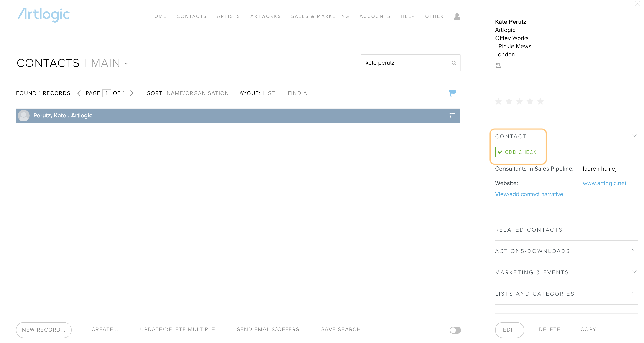Select the Perutz, Kate , Artlogic row

pyautogui.click(x=238, y=116)
